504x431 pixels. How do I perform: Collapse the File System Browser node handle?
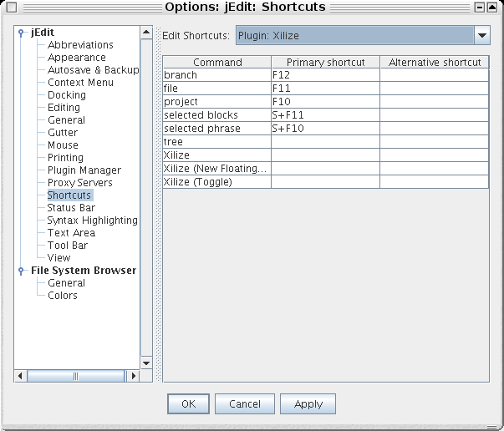pos(21,271)
